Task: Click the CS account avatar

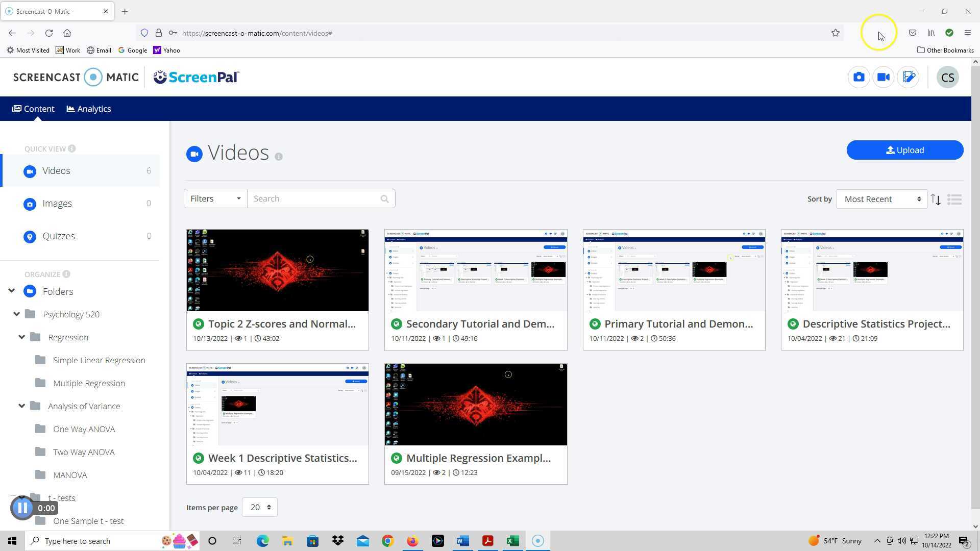Action: click(x=947, y=78)
